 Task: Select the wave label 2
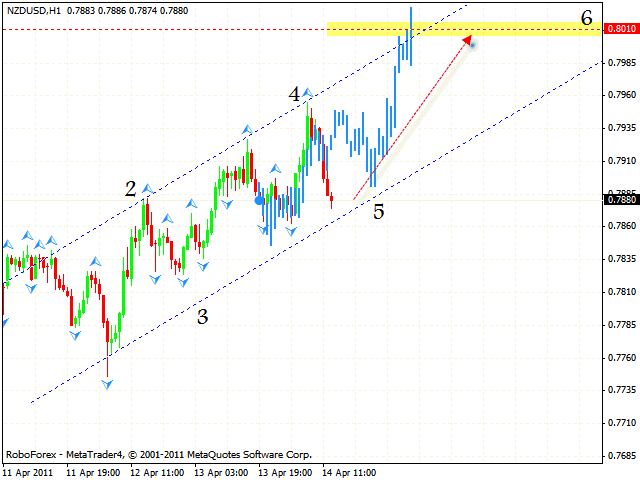point(130,188)
